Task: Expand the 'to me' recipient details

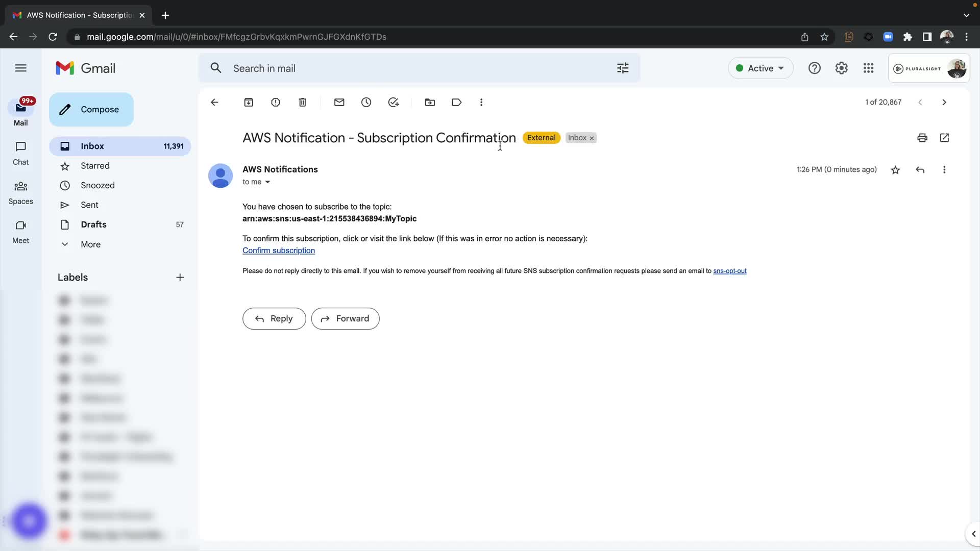Action: pyautogui.click(x=267, y=182)
